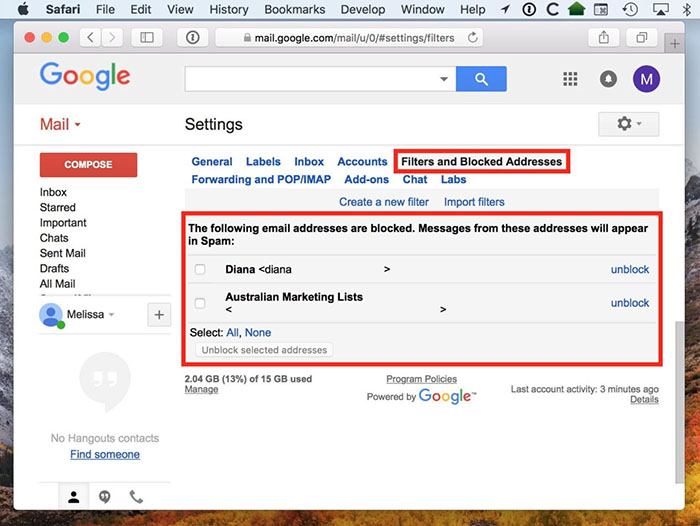Show Hangouts conversations bubble icon
The image size is (700, 526).
(x=105, y=496)
